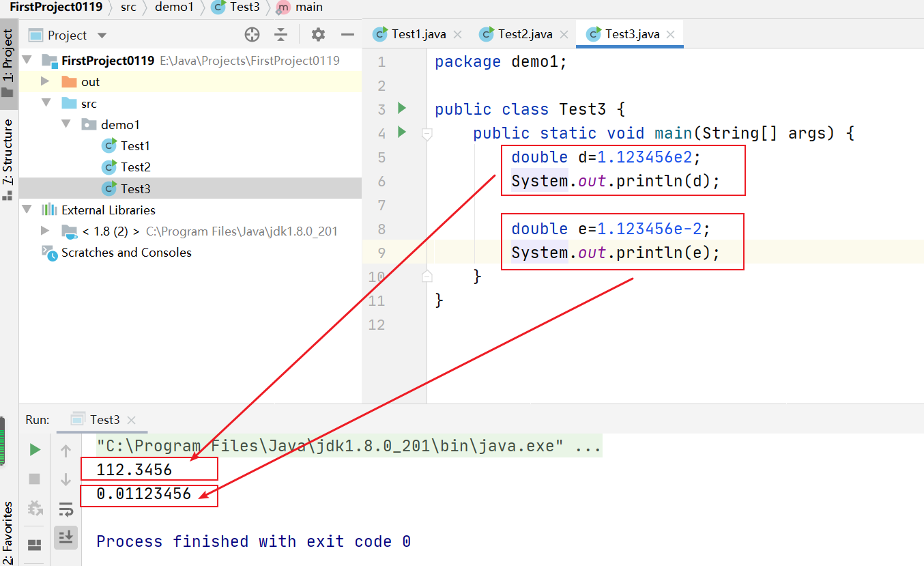Viewport: 924px width, 566px height.
Task: Click the Stop process button
Action: (x=35, y=479)
